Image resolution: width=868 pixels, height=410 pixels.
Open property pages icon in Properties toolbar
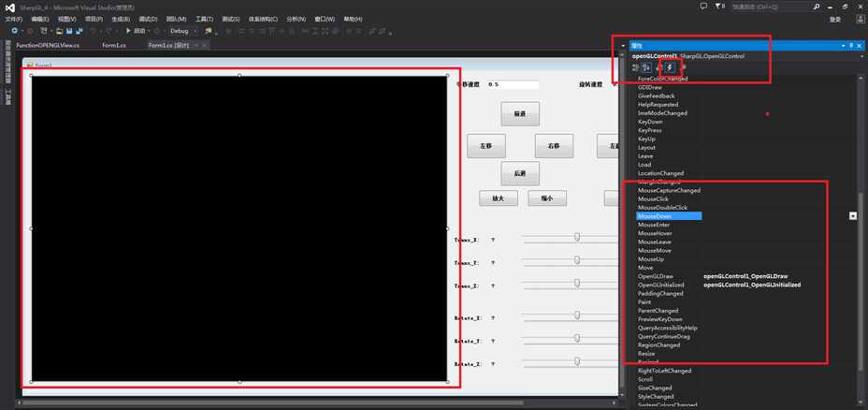point(683,67)
